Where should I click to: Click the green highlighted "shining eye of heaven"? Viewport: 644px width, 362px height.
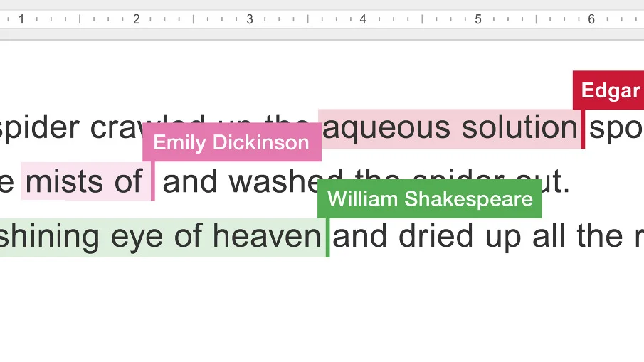[160, 237]
